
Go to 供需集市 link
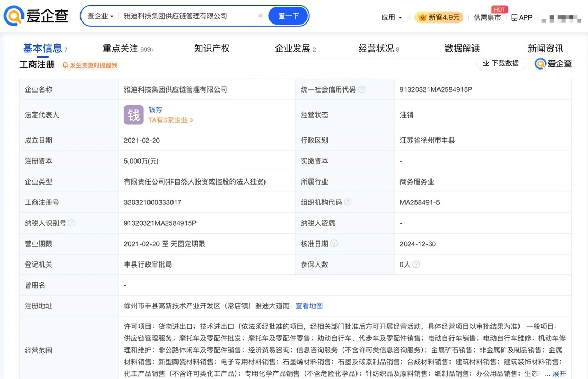(487, 17)
